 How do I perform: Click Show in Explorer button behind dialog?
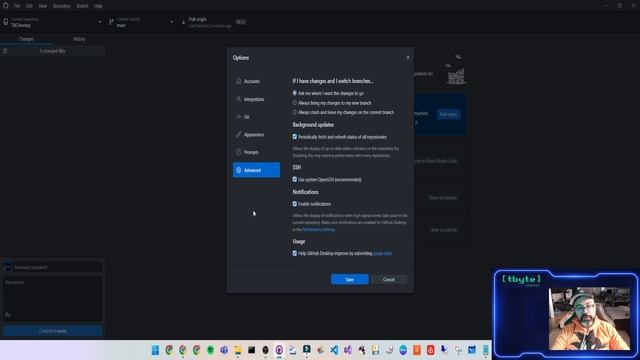443,198
